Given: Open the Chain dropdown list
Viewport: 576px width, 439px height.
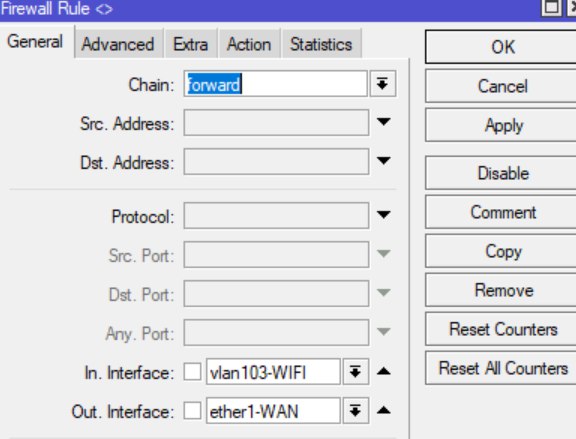Looking at the screenshot, I should (x=383, y=84).
